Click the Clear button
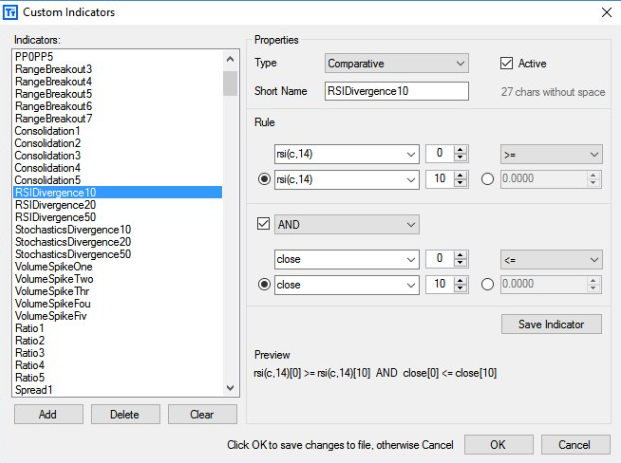 coord(202,414)
